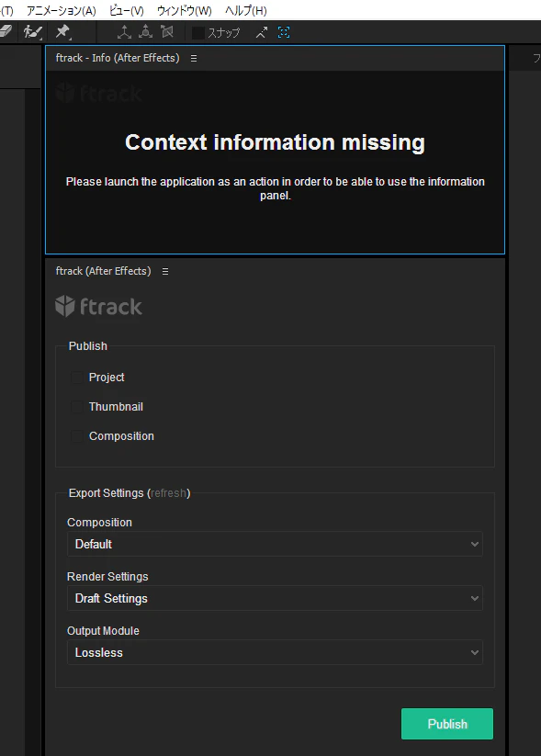Open the ビュー(V) menu
This screenshot has height=756, width=541.
tap(127, 11)
